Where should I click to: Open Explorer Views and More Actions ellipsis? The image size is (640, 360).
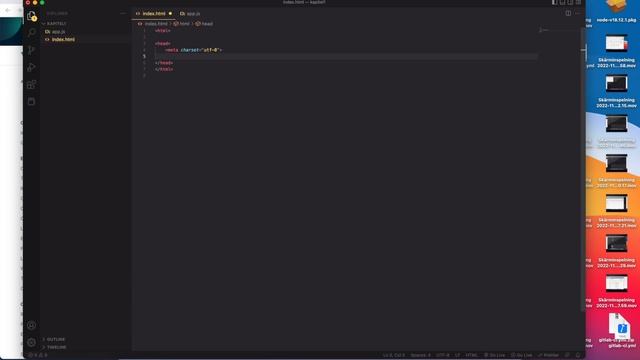pyautogui.click(x=123, y=13)
